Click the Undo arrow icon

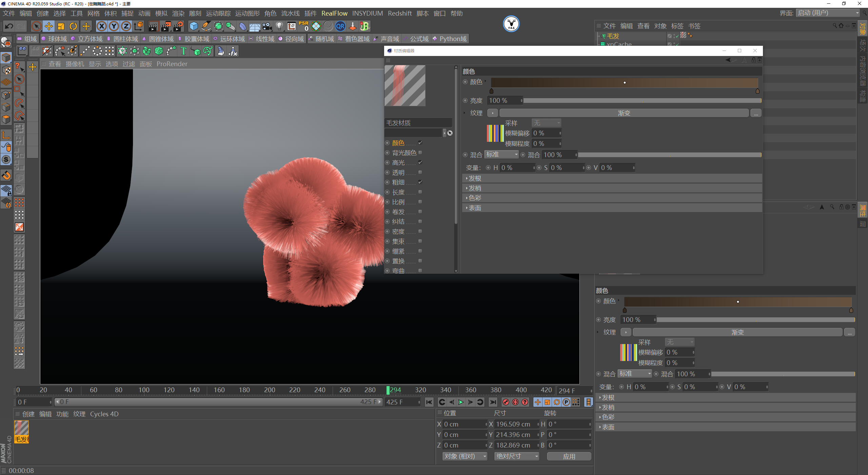tap(9, 26)
